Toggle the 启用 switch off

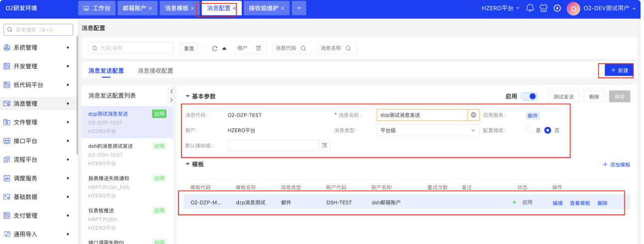[529, 96]
